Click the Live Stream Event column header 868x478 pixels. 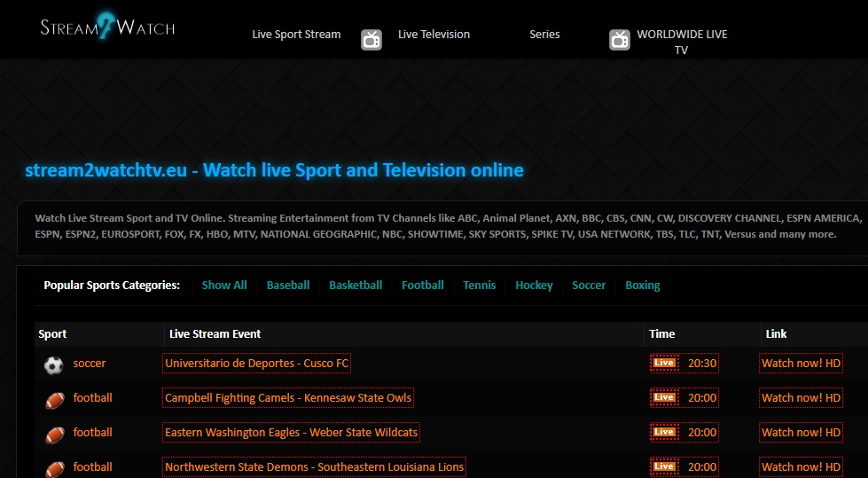tap(215, 334)
